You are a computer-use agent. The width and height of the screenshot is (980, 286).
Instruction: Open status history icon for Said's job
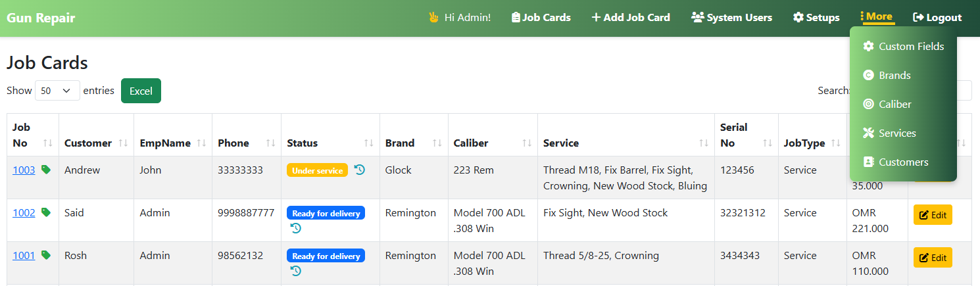click(296, 228)
